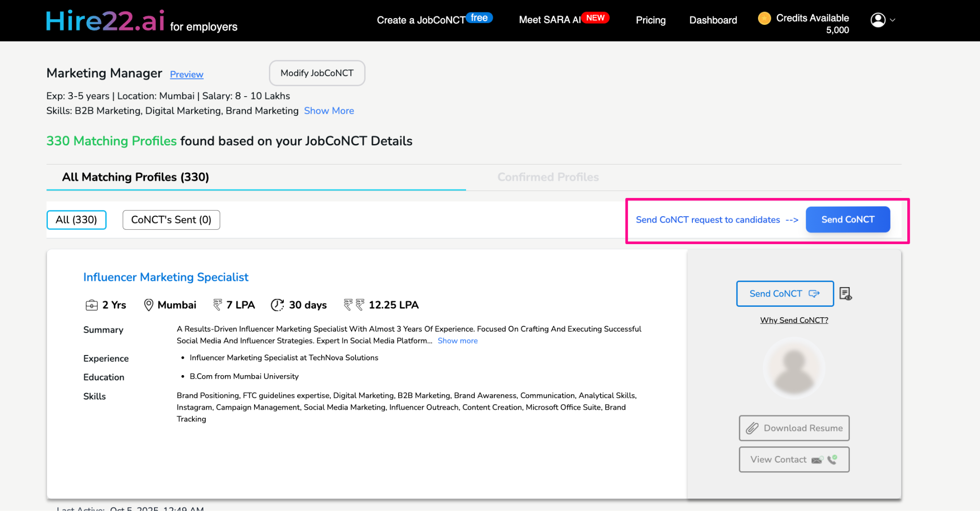The height and width of the screenshot is (511, 980).
Task: Expand Show more in candidate summary
Action: pyautogui.click(x=457, y=341)
